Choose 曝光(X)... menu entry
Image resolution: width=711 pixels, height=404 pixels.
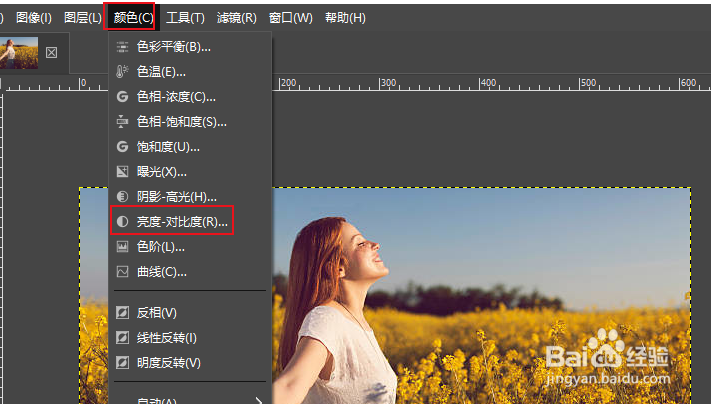click(x=190, y=171)
